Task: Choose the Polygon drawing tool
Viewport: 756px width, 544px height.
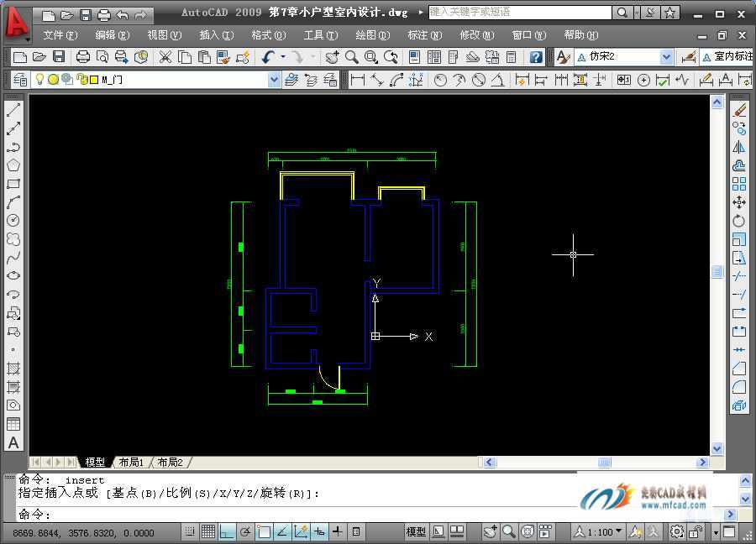Action: pyautogui.click(x=13, y=165)
